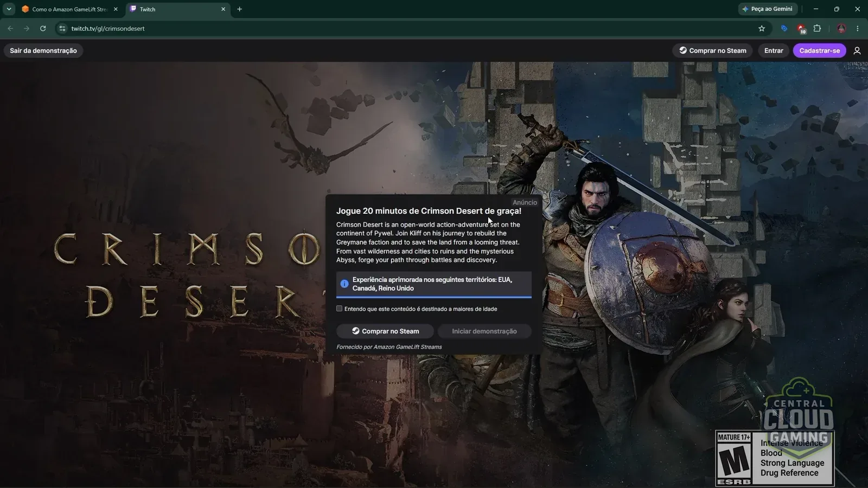Open the red extension with badge 10

[801, 29]
